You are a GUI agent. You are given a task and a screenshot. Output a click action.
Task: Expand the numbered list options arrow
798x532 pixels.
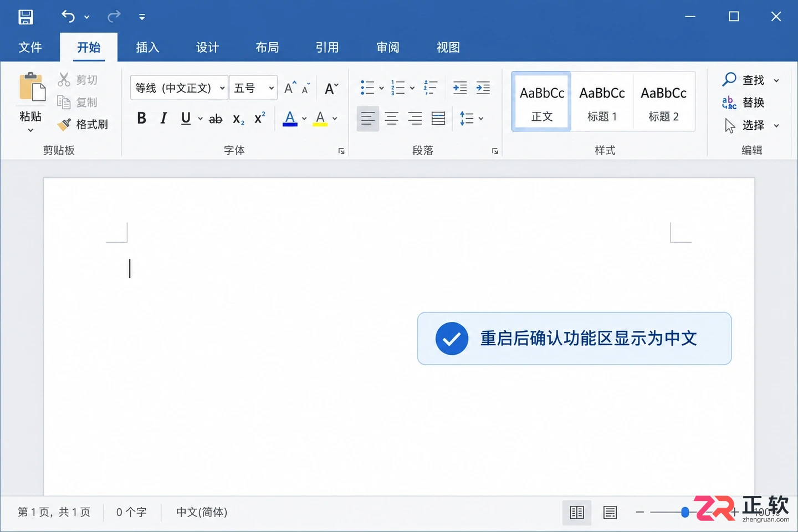tap(412, 88)
